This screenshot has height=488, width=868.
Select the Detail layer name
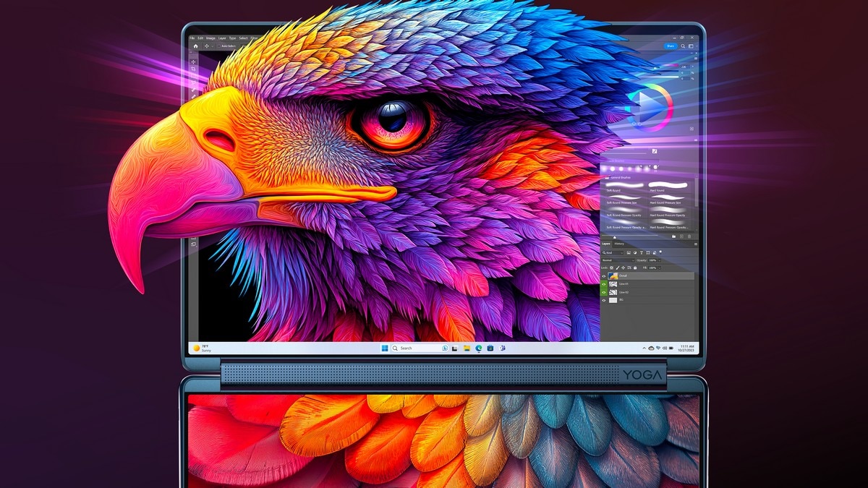(x=623, y=275)
